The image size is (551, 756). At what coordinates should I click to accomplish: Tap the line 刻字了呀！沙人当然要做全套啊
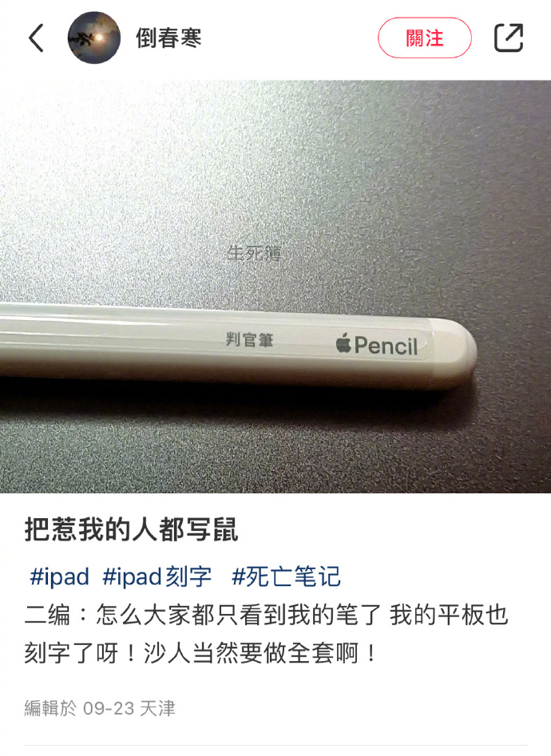coord(200,654)
